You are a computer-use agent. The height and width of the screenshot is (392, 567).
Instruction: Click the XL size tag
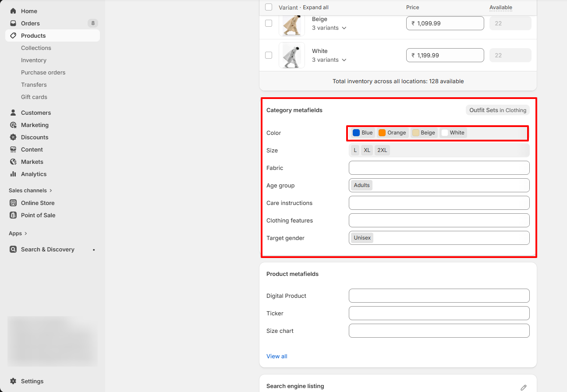pyautogui.click(x=367, y=150)
